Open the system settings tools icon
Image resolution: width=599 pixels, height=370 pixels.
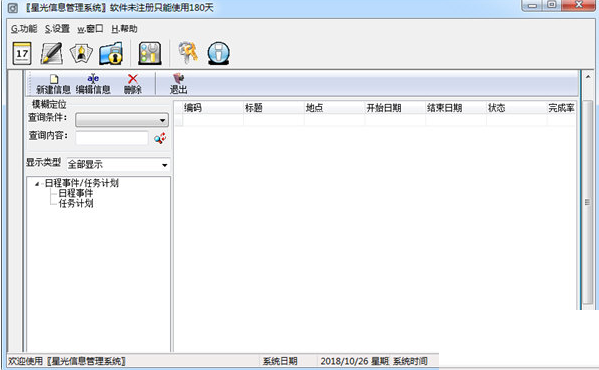click(149, 53)
